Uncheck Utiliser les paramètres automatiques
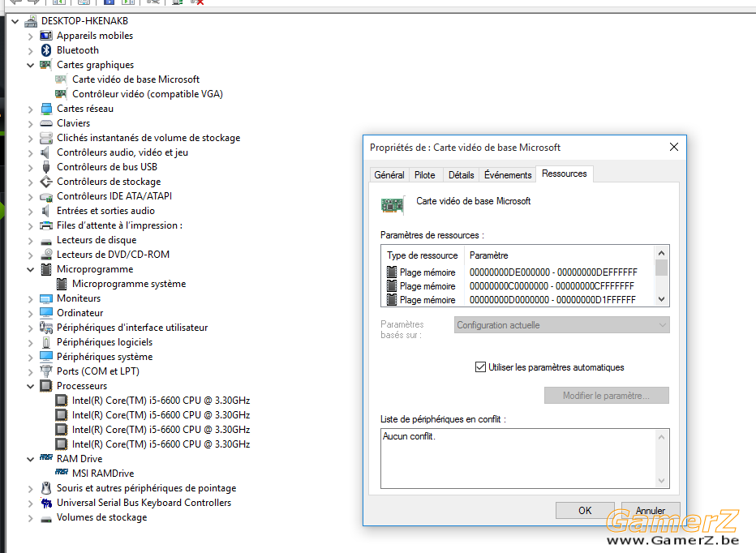This screenshot has height=553, width=756. coord(480,367)
